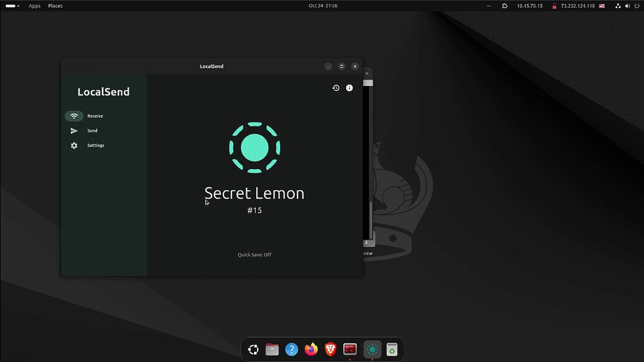Launch Firefox from the dock
Image resolution: width=644 pixels, height=362 pixels.
pos(310,350)
